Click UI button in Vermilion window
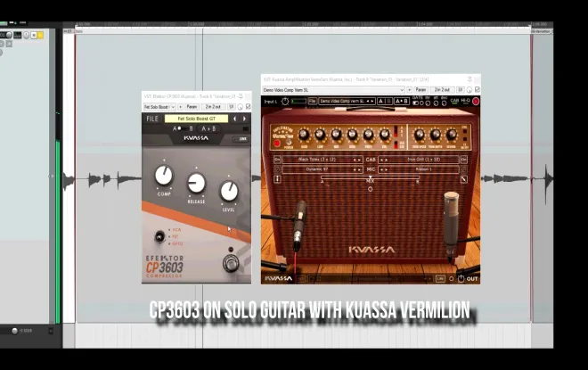The image size is (588, 370). [x=461, y=90]
